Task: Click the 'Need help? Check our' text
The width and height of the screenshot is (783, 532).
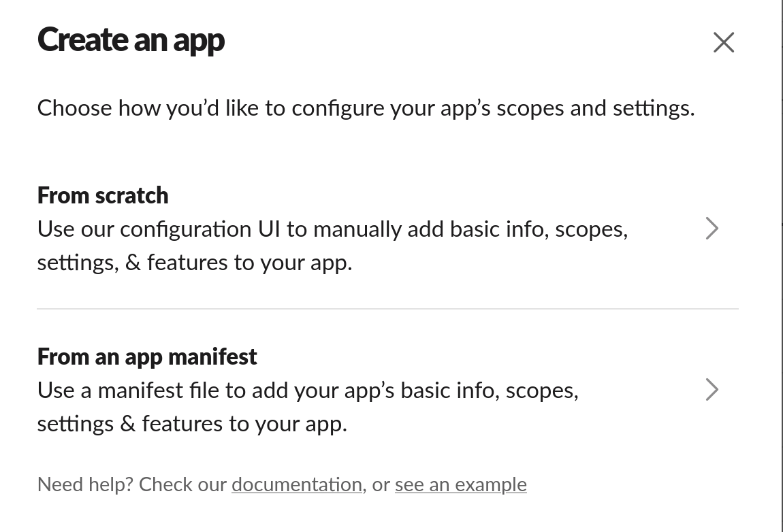Action: coord(132,484)
